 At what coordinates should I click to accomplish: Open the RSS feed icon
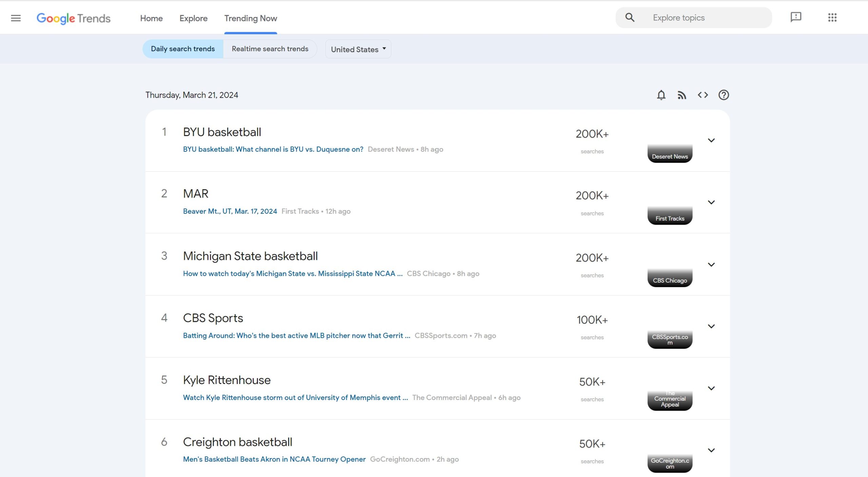(682, 95)
